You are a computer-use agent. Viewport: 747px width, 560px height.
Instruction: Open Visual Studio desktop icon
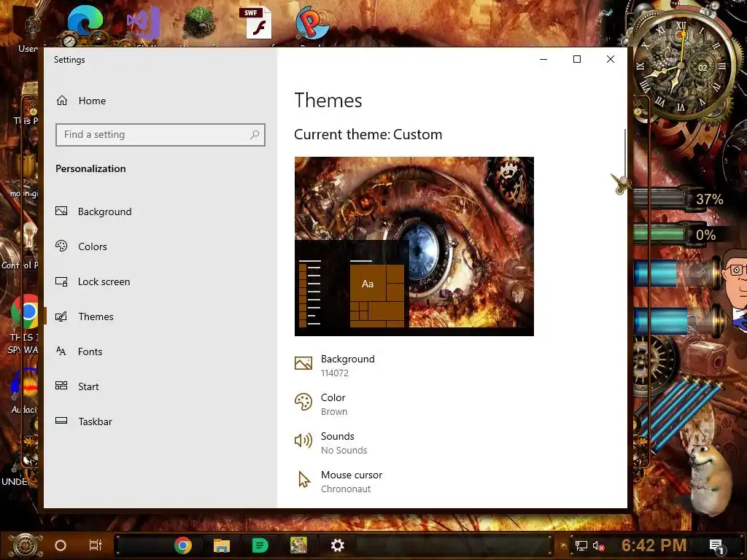coord(144,23)
